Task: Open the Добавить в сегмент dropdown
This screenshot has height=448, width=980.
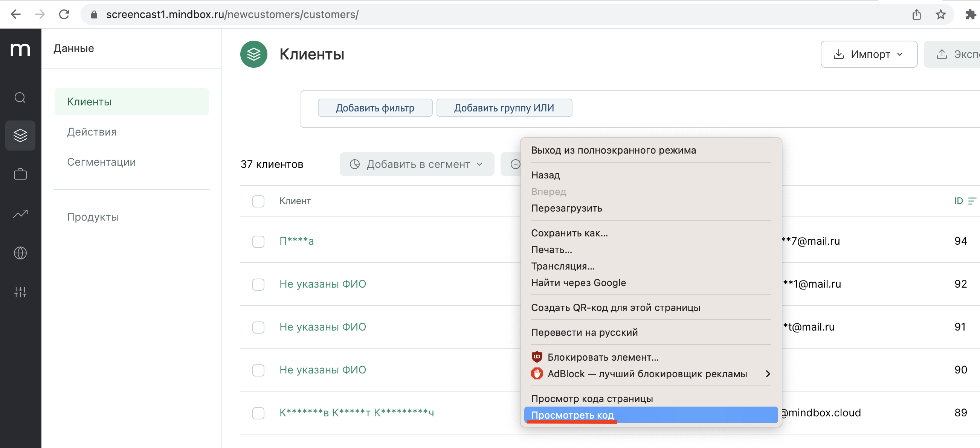Action: tap(417, 164)
